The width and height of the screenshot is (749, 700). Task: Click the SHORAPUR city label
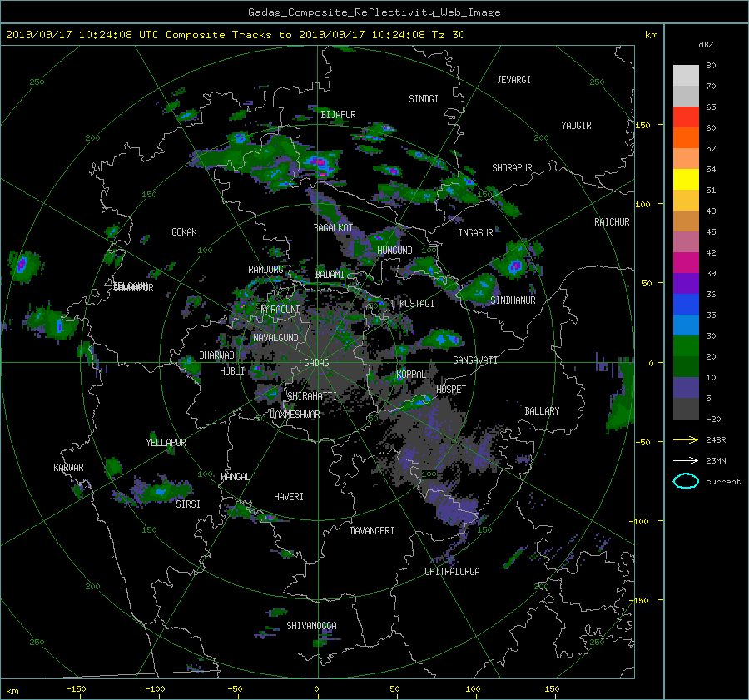(x=512, y=168)
